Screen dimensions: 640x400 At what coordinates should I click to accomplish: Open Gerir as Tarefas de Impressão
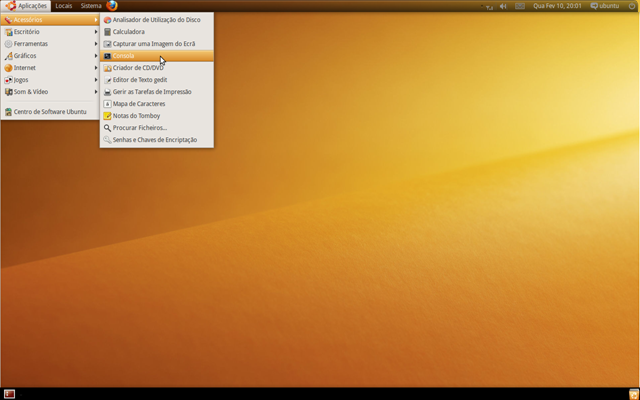pos(157,92)
